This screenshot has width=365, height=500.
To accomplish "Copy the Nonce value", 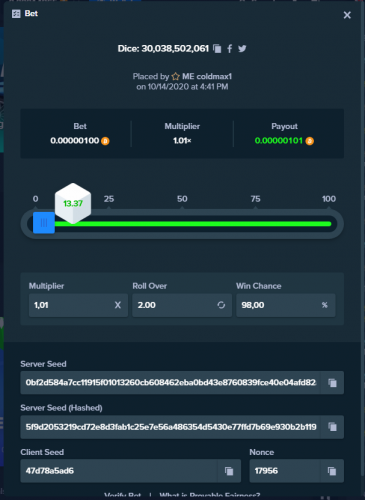I will pos(332,471).
